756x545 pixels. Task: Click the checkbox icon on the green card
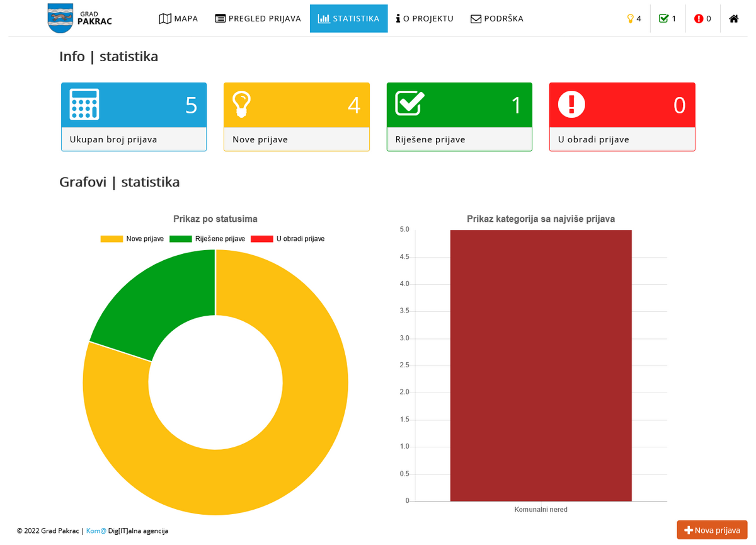point(409,104)
